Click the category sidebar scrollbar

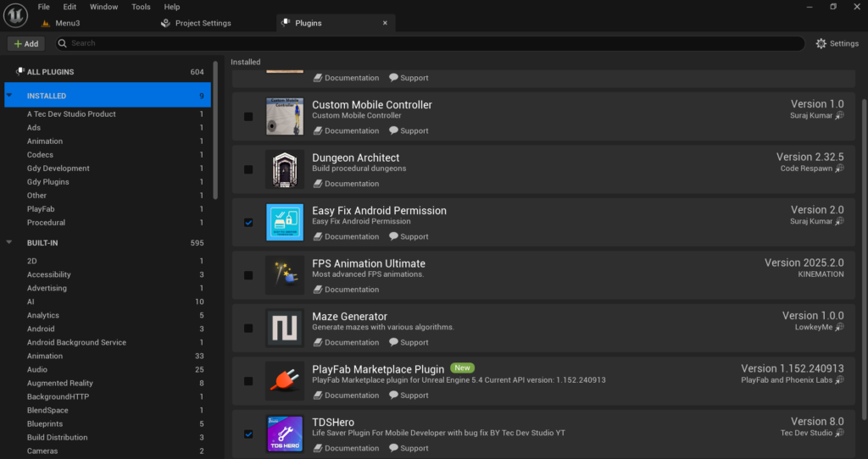(x=215, y=130)
